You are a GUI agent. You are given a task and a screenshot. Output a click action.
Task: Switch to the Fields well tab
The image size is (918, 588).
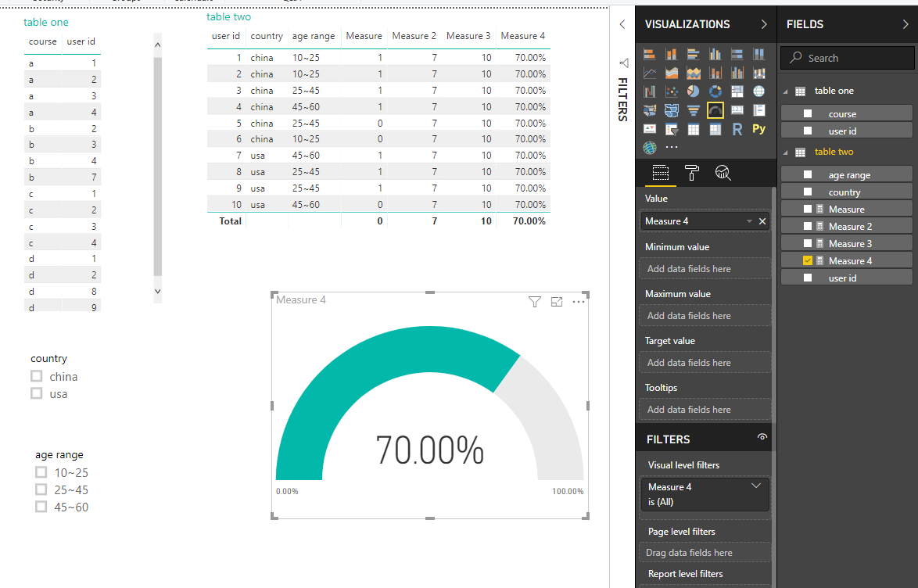661,173
